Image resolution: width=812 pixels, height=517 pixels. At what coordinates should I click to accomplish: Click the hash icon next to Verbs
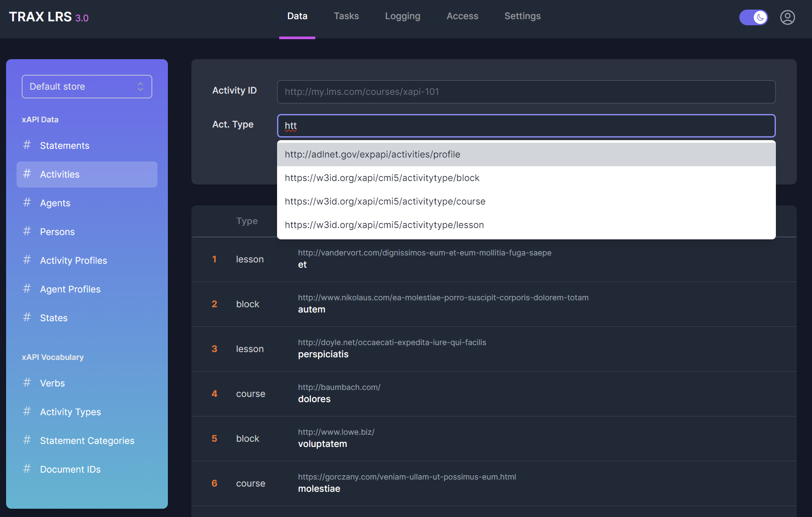[x=27, y=383]
